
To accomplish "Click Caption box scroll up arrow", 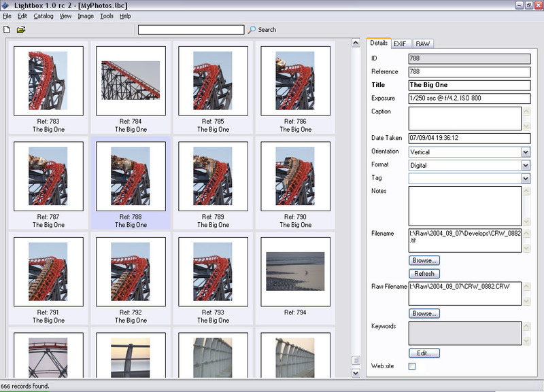I will pyautogui.click(x=526, y=111).
